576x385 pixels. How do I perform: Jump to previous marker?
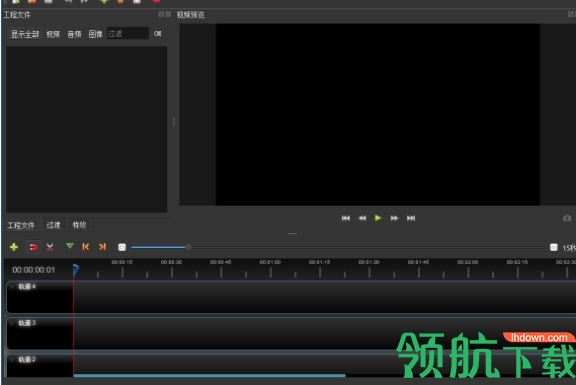(86, 247)
